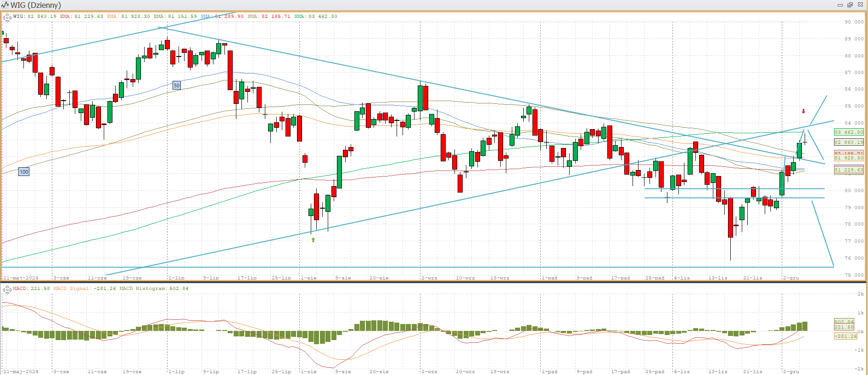Select the green up arrow buy marker
Screen dimensions: 868x375
[x=313, y=240]
